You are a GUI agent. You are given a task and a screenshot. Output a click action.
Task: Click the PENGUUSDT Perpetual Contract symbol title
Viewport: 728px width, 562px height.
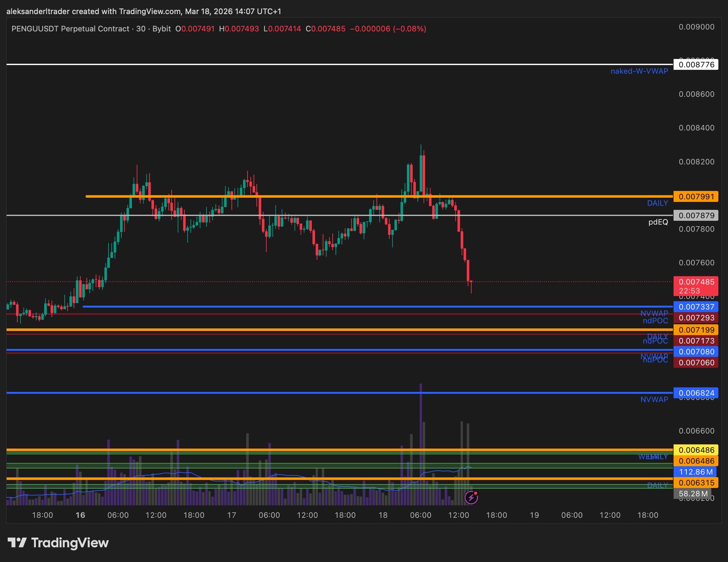click(70, 29)
